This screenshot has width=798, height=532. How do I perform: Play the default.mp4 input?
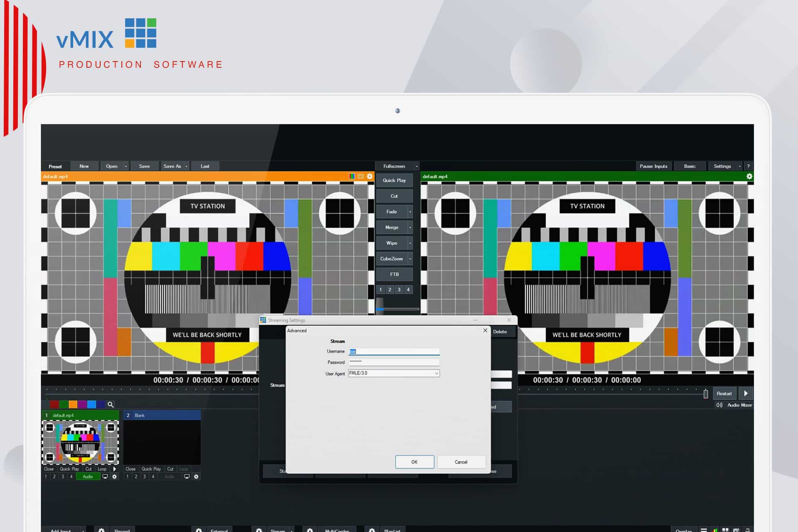pos(115,469)
